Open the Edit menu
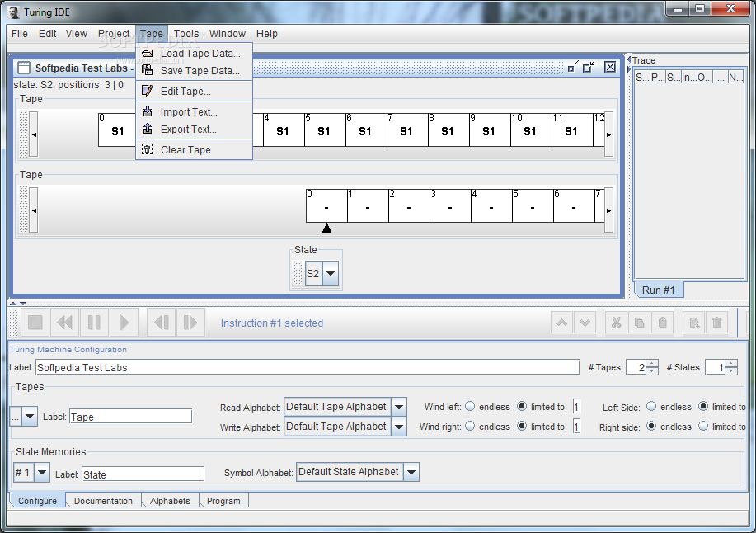756x533 pixels. tap(47, 34)
